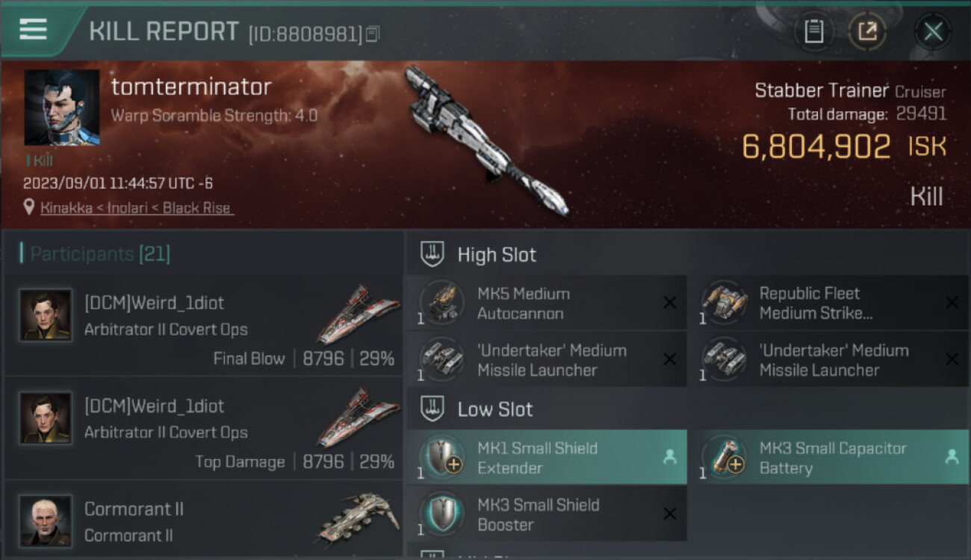This screenshot has height=560, width=971.
Task: Click the MK3 Small Capacitor Battery icon
Action: click(x=724, y=457)
